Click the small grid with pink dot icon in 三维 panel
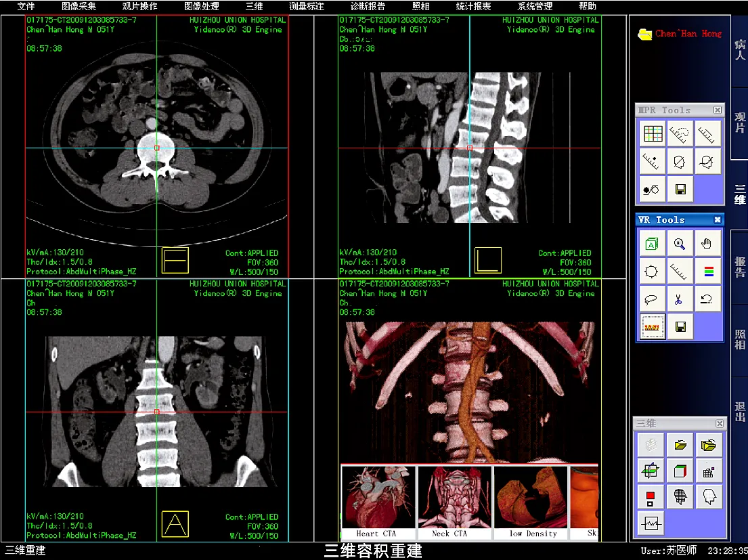 pos(709,471)
